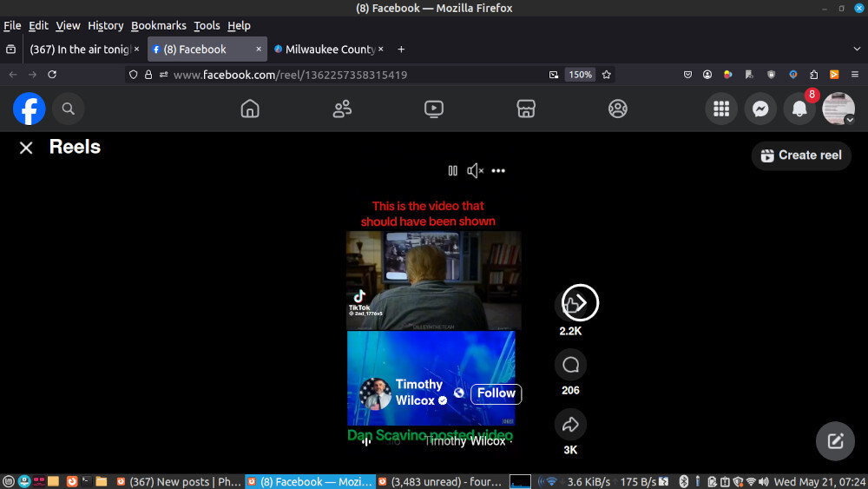
Task: Open the File menu
Action: (12, 25)
